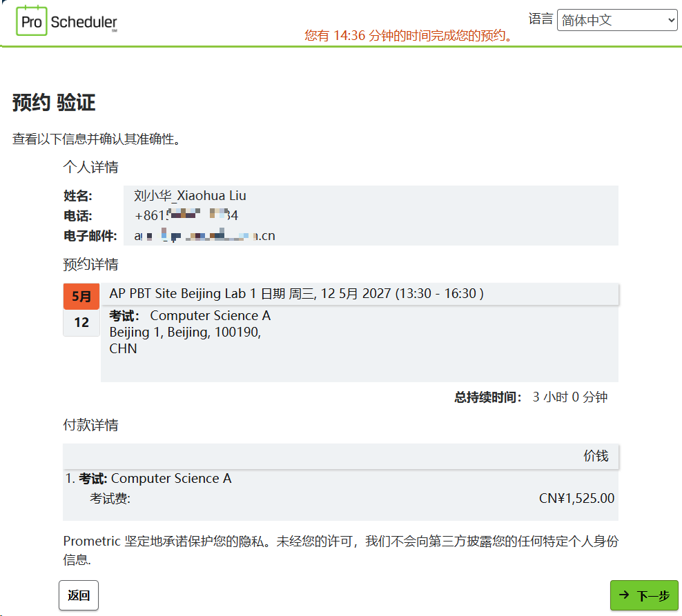
Task: Click the 付款详情 section heading
Action: pos(90,425)
